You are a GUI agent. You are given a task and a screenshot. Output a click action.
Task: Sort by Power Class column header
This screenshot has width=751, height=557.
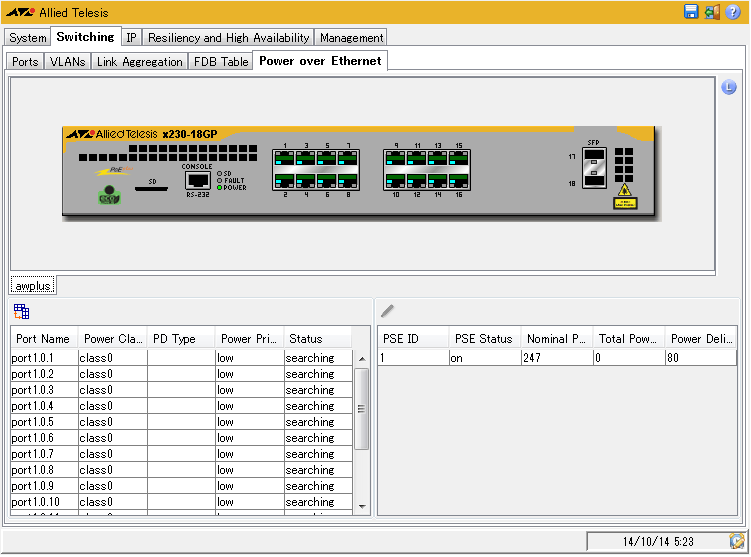click(x=113, y=339)
